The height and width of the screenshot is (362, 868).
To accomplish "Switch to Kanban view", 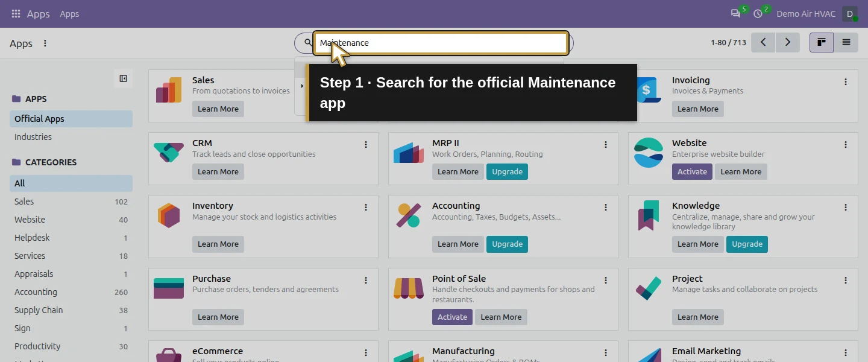I will 821,42.
